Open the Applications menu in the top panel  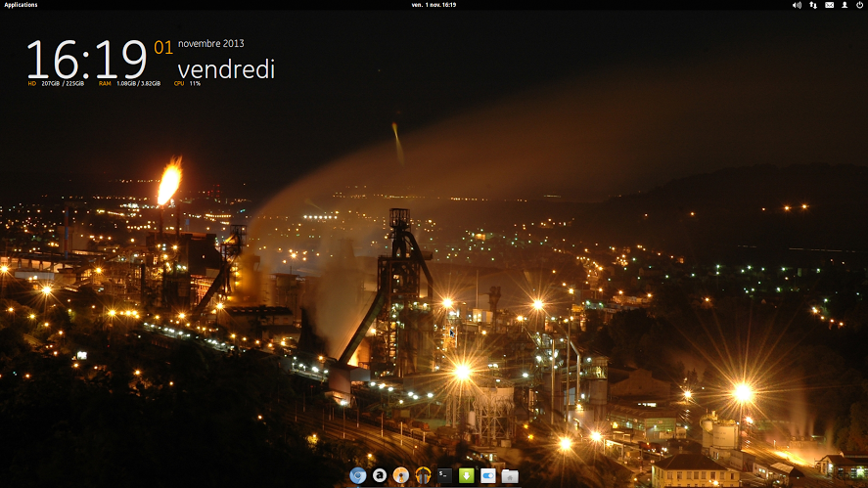click(21, 5)
